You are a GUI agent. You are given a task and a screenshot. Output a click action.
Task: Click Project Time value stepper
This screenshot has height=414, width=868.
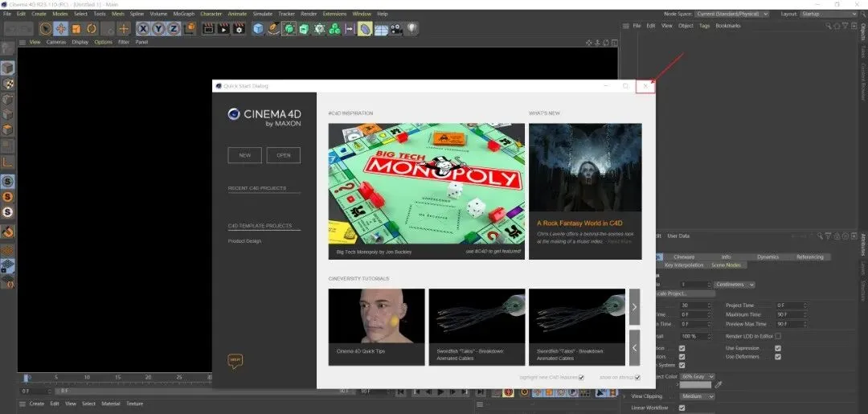[x=805, y=305]
